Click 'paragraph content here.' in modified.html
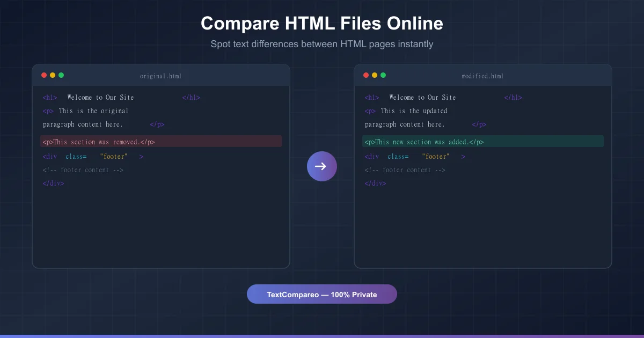The width and height of the screenshot is (644, 338). [x=405, y=124]
